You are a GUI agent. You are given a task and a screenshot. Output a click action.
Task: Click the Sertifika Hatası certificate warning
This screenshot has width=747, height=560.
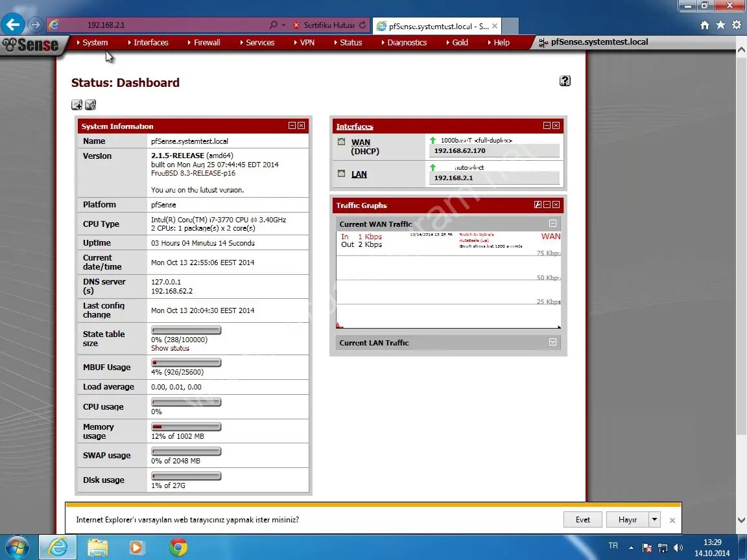[324, 25]
